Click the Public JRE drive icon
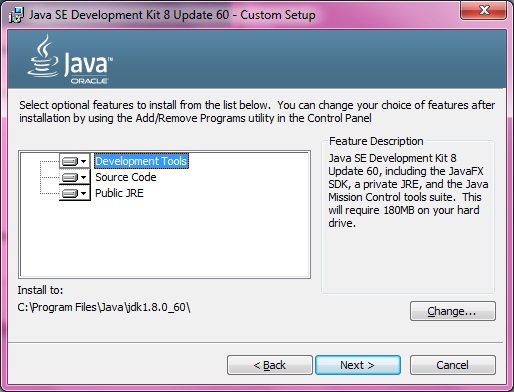514x392 pixels. tap(70, 193)
